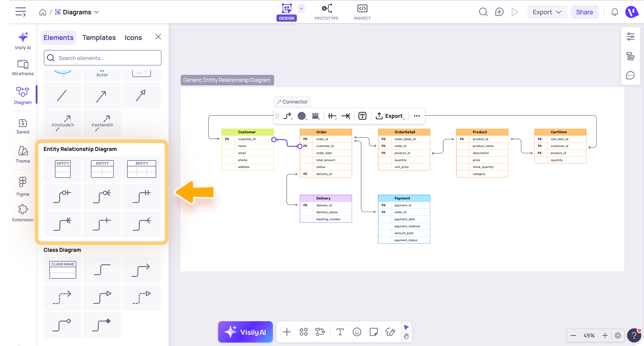This screenshot has width=644, height=346.
Task: Select the Templates tab
Action: point(99,37)
